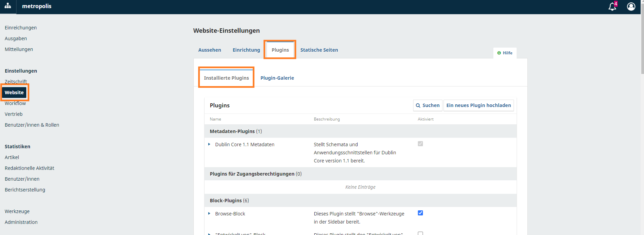Image resolution: width=644 pixels, height=235 pixels.
Task: Open the user profile avatar icon
Action: tap(631, 6)
